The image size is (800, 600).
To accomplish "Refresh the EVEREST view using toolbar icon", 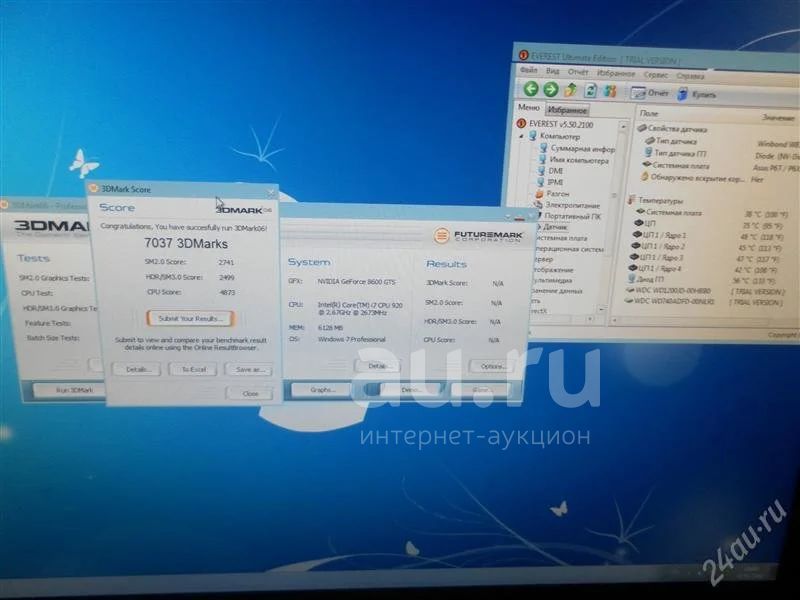I will [590, 91].
